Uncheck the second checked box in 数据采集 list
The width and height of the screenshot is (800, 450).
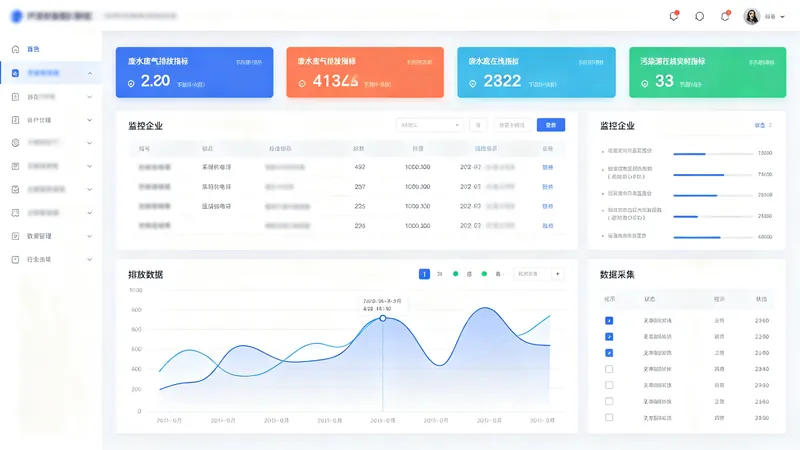click(609, 337)
